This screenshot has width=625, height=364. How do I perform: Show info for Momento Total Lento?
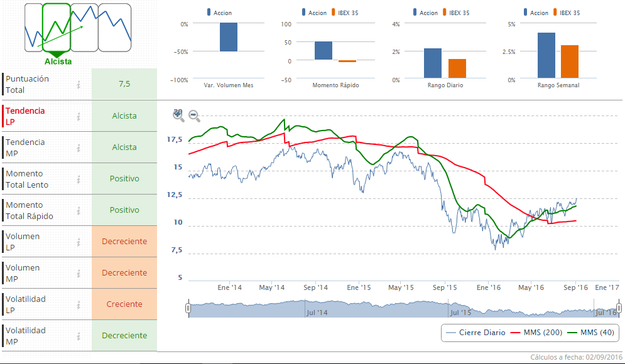[79, 179]
